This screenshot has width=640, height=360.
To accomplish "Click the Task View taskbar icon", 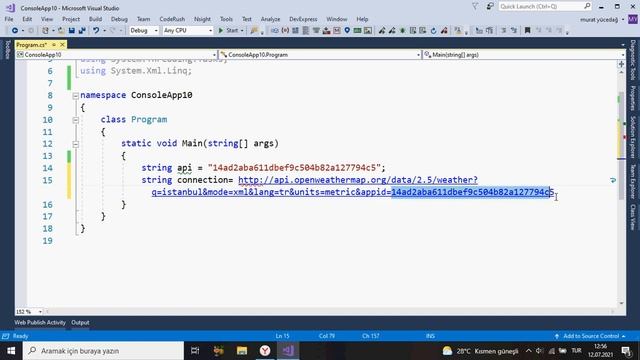I will pyautogui.click(x=195, y=351).
